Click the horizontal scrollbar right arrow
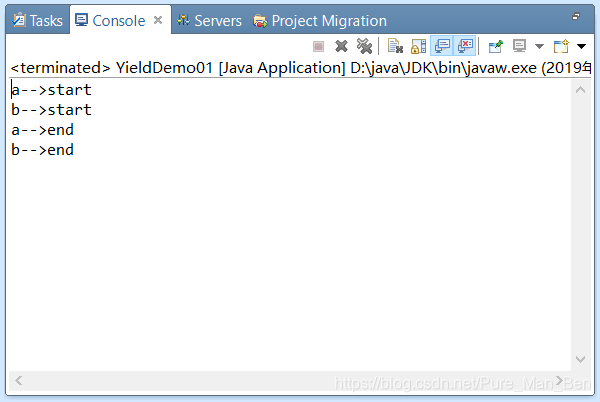The height and width of the screenshot is (402, 600). coord(559,381)
